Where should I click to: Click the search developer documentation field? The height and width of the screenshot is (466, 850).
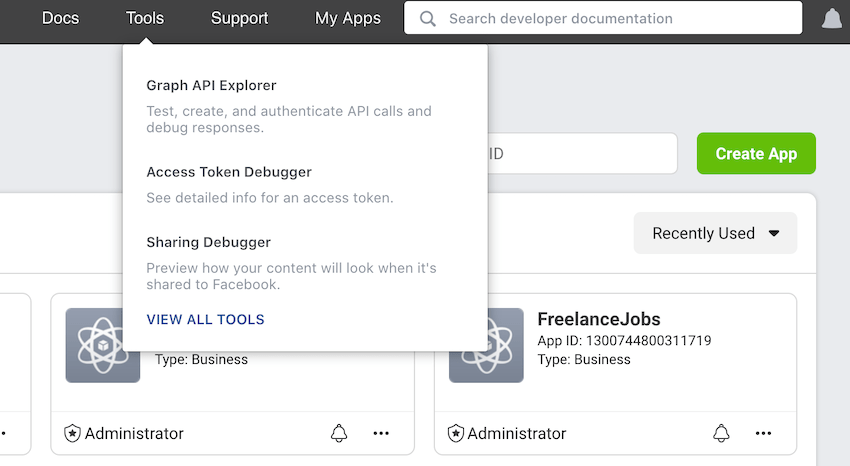(x=603, y=18)
